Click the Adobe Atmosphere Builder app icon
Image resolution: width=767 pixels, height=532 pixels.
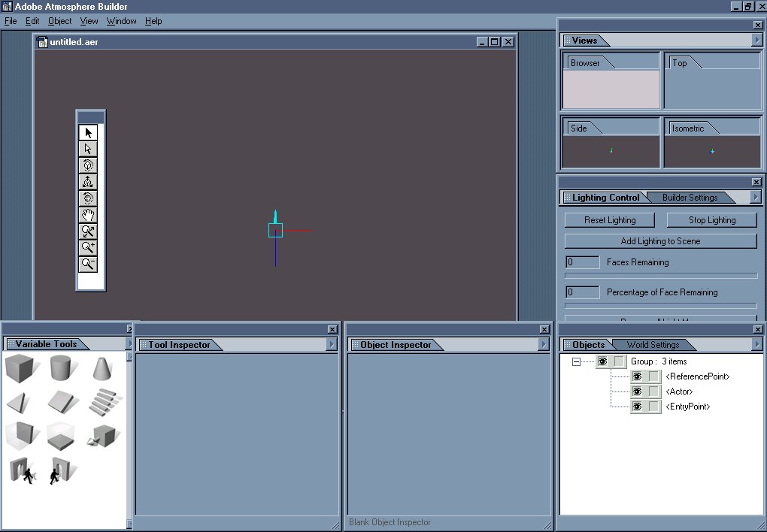point(7,6)
